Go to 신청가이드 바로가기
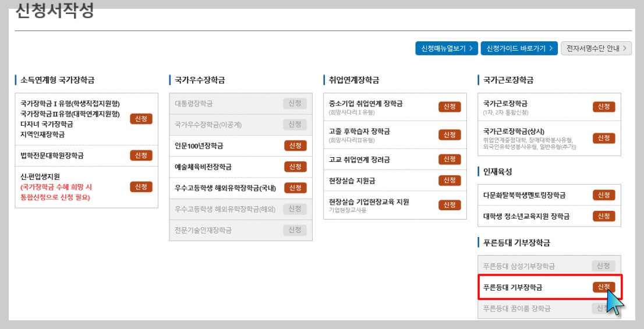Screen dimensions: 644x329 (x=519, y=48)
